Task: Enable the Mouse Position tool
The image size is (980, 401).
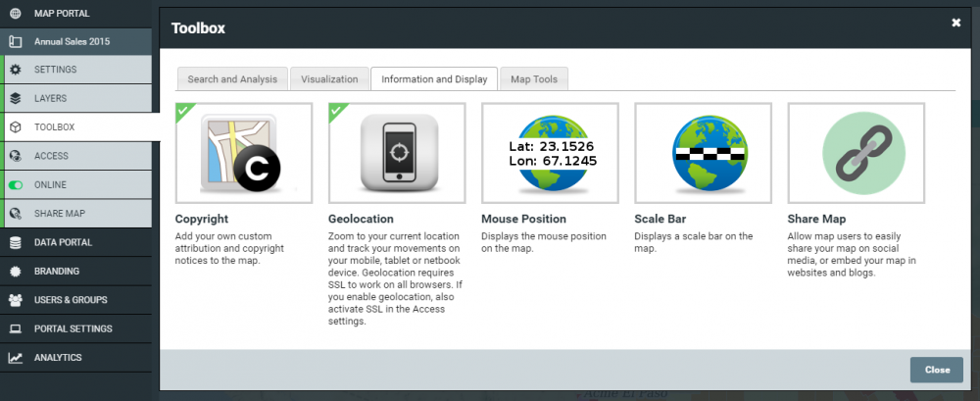Action: click(x=550, y=153)
